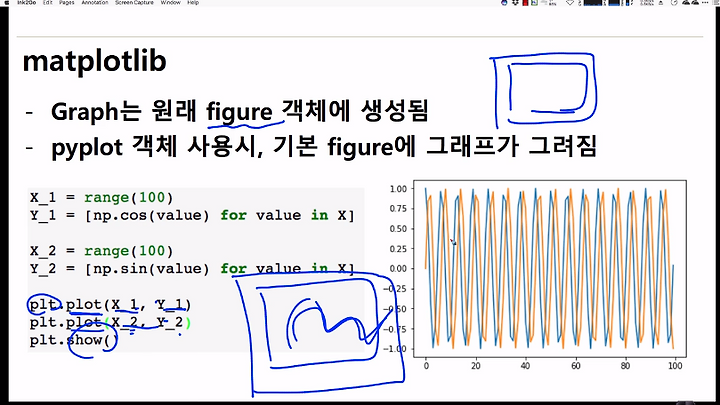Open the Apple menu
Screen dimensions: 720x405
point(6,2)
